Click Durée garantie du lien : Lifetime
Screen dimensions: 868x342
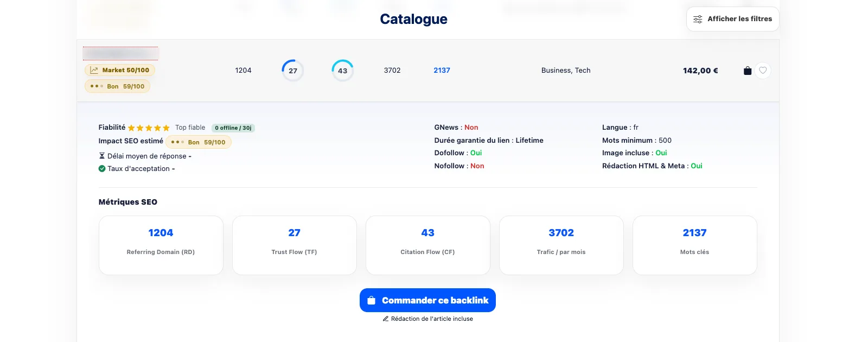pos(489,141)
